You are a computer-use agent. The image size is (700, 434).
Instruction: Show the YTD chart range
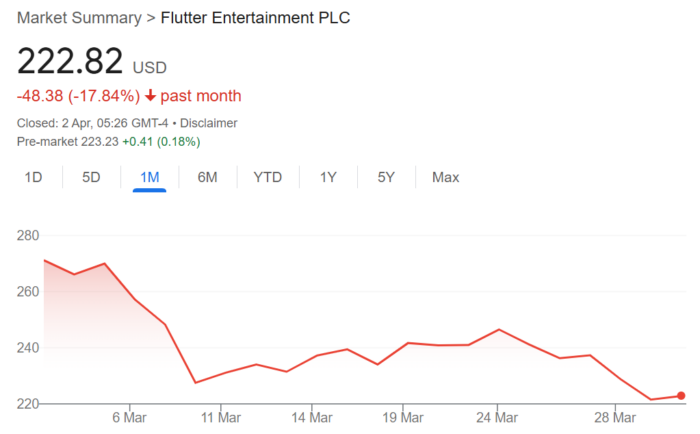pyautogui.click(x=267, y=177)
